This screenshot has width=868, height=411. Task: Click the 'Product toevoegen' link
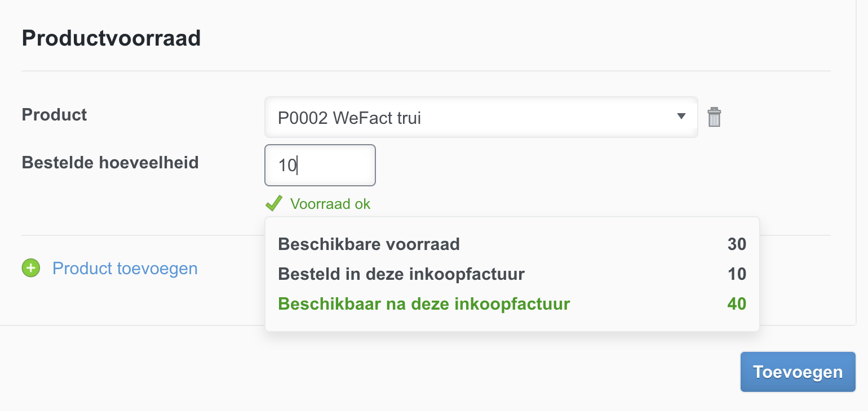(125, 269)
